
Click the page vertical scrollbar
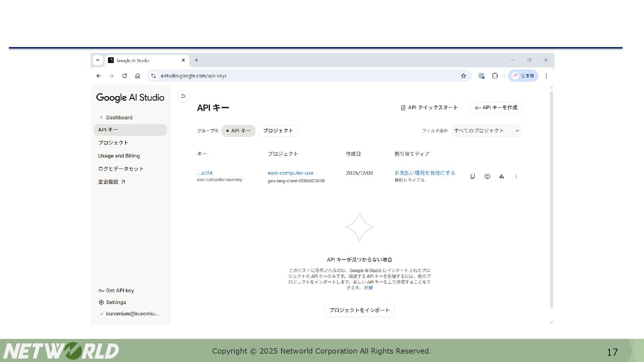(551, 201)
